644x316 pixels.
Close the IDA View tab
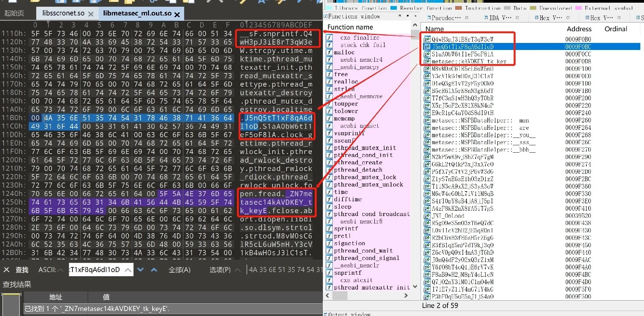518,18
